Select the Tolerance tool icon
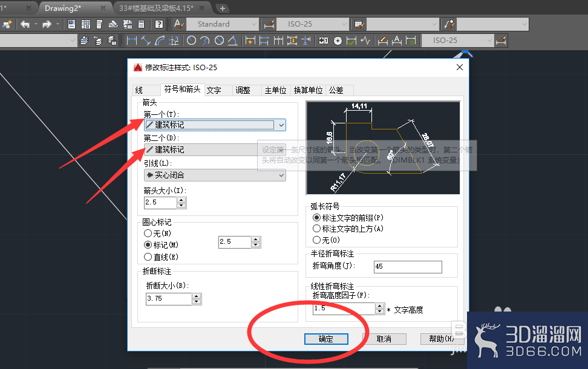This screenshot has width=588, height=369. 324,41
